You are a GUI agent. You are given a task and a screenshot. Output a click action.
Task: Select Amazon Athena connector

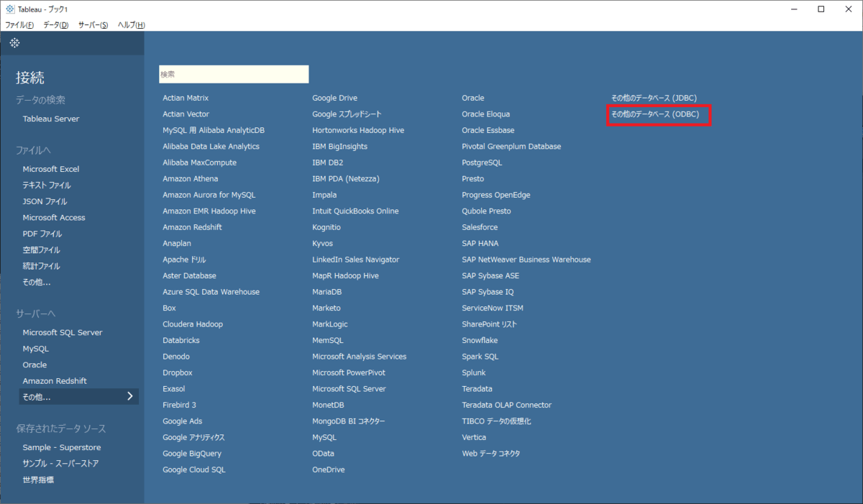(x=191, y=178)
